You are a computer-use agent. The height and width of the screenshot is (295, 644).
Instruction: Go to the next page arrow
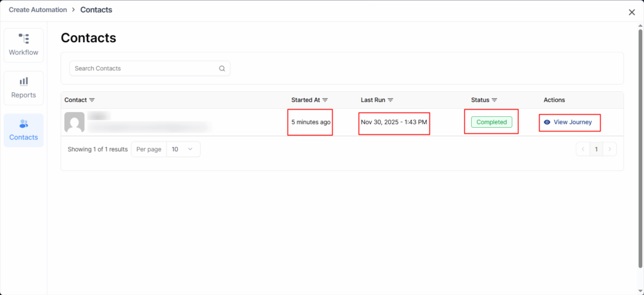[609, 149]
